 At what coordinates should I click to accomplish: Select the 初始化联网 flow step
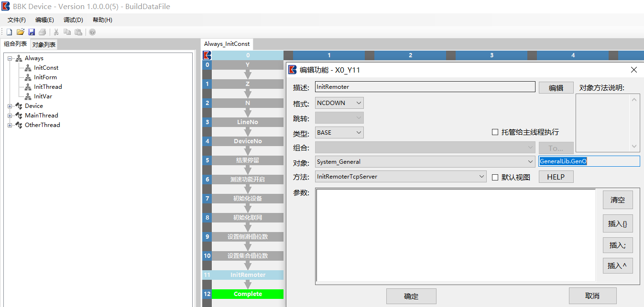click(x=248, y=218)
